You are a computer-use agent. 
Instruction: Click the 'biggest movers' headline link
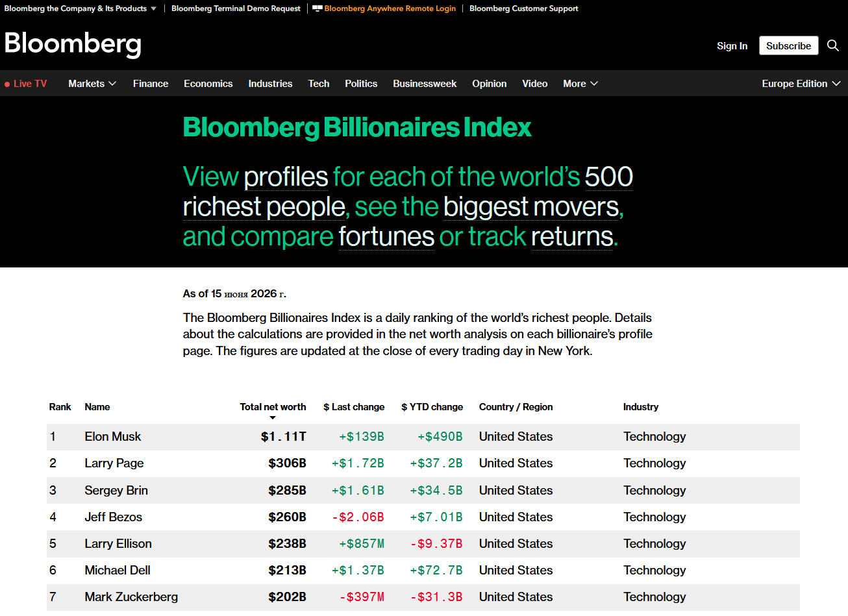click(x=531, y=207)
